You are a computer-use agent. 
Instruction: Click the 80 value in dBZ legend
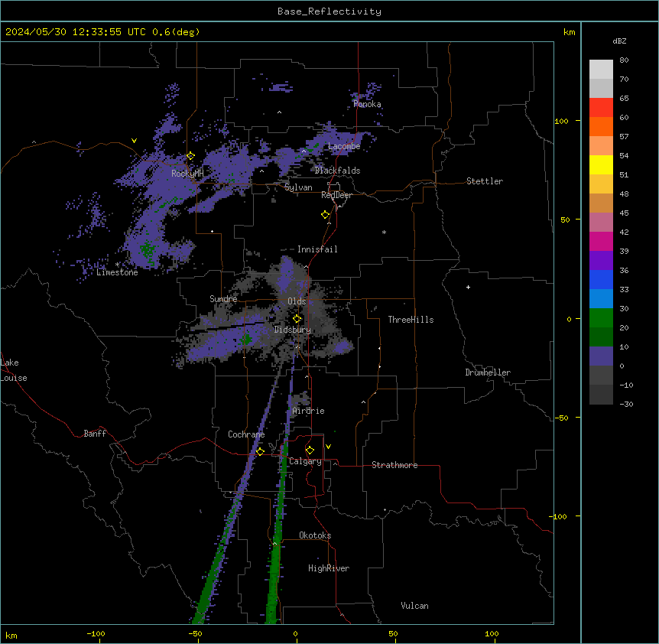[x=624, y=60]
